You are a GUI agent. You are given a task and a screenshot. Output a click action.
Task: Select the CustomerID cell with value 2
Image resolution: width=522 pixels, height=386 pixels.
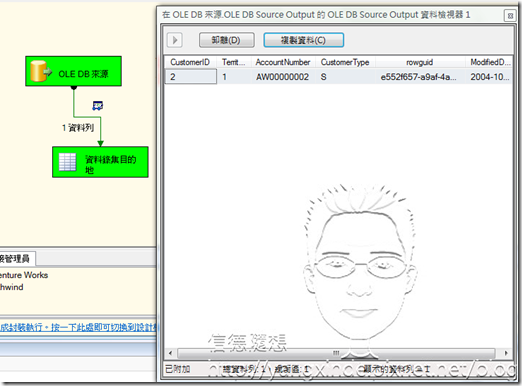pos(191,77)
